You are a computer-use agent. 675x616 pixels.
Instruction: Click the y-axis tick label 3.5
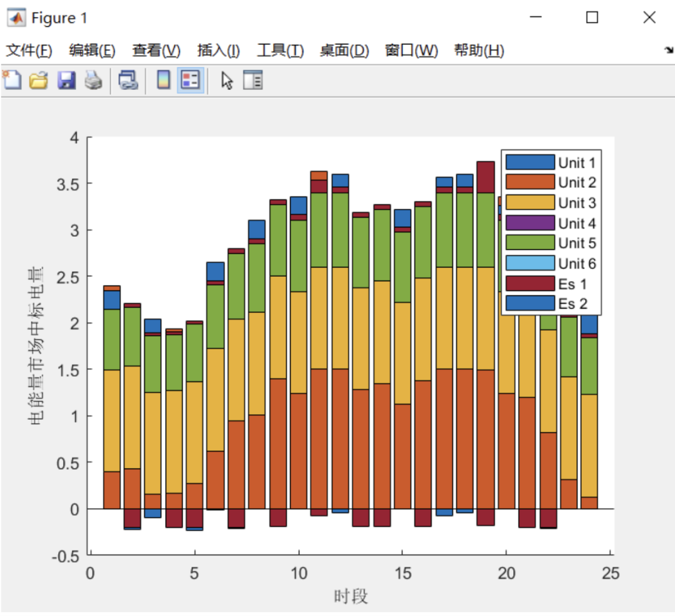coord(67,184)
